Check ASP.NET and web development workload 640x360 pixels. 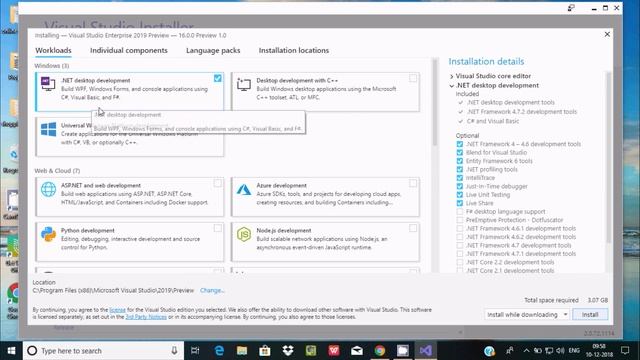(218, 183)
